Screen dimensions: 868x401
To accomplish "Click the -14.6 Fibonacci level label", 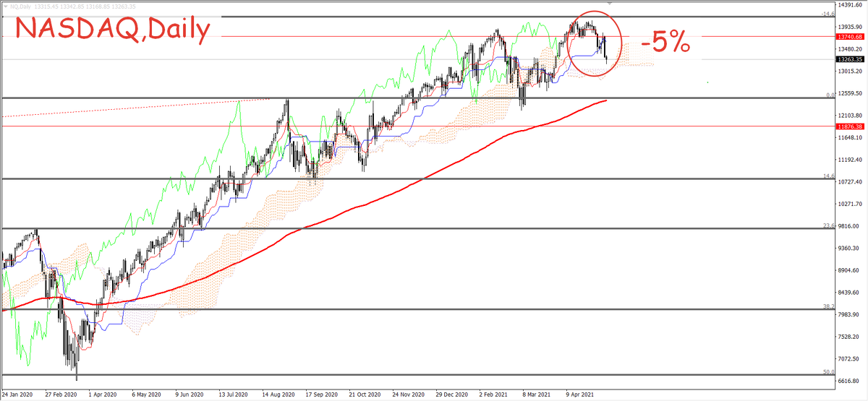I will coord(829,14).
